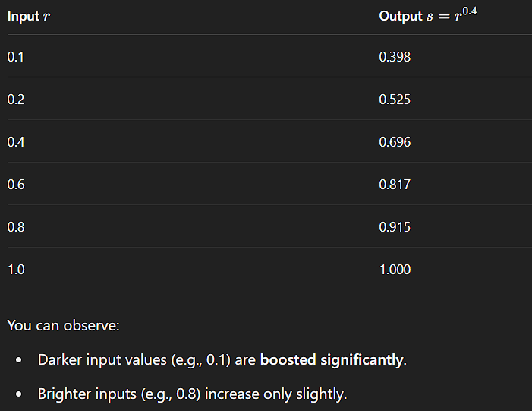532x411 pixels.
Task: Click the output value 0.915
Action: point(395,227)
